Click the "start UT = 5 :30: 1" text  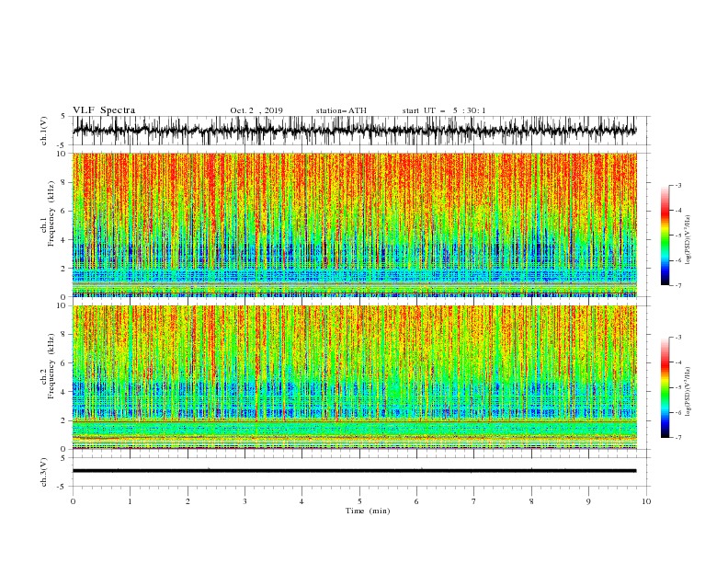444,110
